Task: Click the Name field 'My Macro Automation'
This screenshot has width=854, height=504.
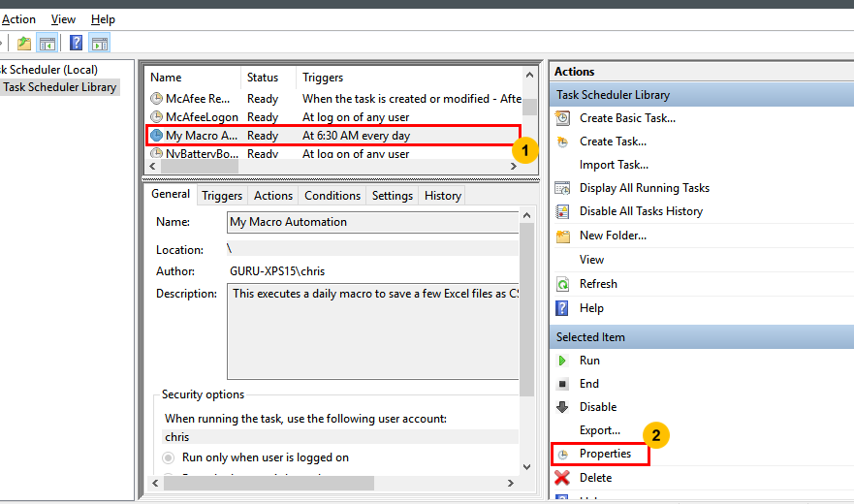Action: (372, 222)
